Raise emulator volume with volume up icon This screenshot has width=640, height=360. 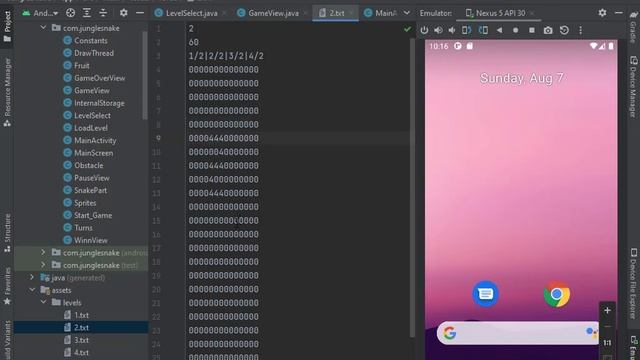pos(438,30)
